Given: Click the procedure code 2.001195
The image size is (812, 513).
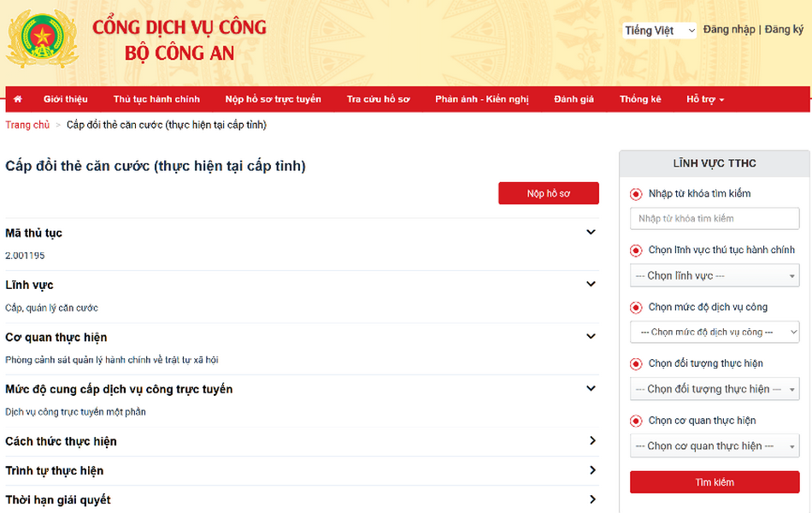Looking at the screenshot, I should [25, 256].
